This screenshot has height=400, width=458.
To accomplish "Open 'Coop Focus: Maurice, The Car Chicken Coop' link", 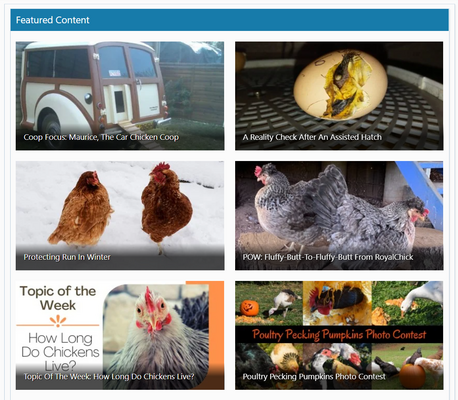I will pos(101,137).
